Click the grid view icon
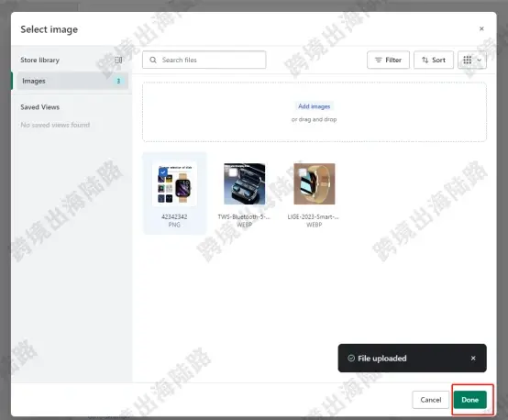Viewport: 508px width, 420px height. tap(467, 60)
